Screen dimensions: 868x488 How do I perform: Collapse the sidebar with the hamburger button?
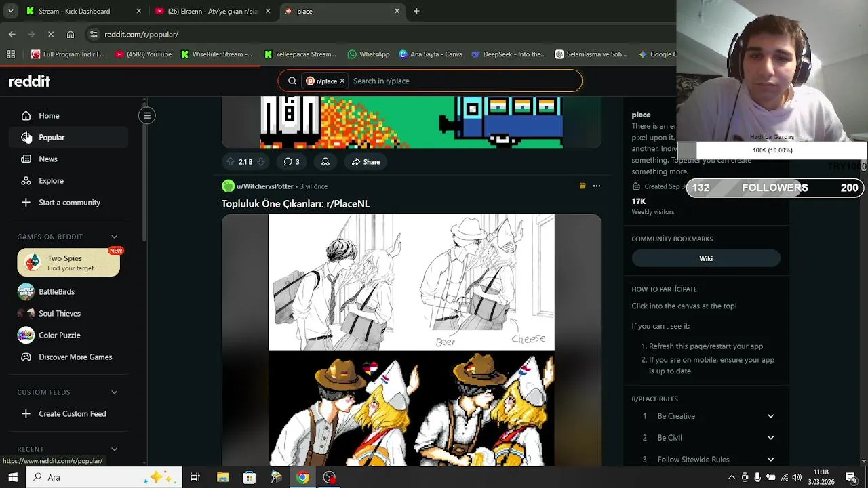pos(146,115)
